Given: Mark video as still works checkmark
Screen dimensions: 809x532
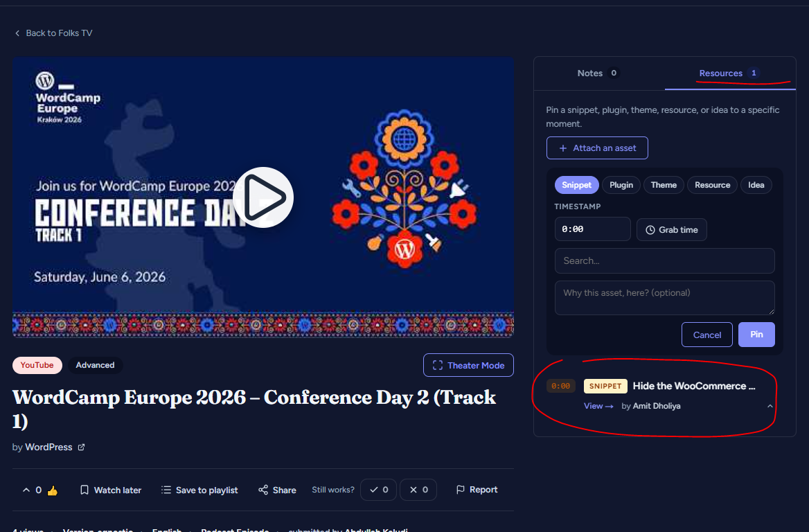Looking at the screenshot, I should click(x=378, y=490).
